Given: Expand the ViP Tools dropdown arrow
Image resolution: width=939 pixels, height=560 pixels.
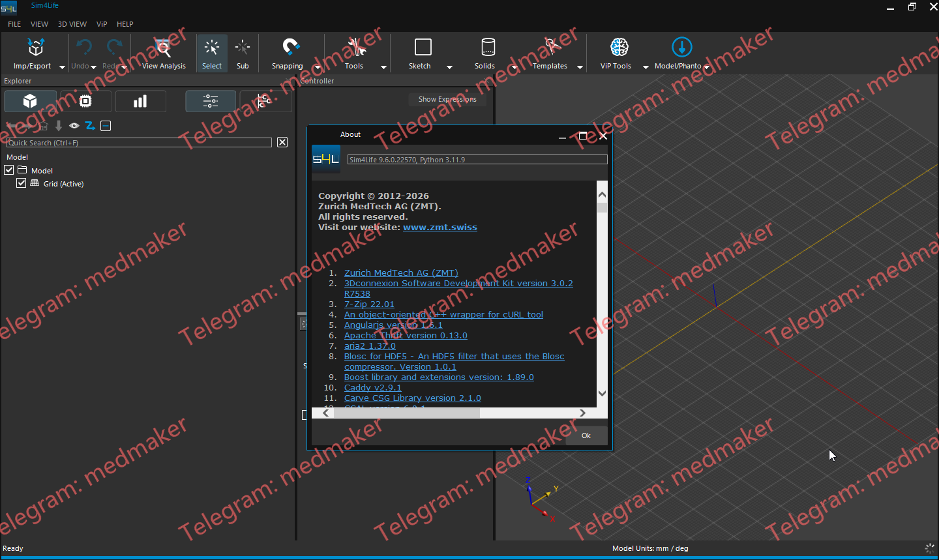Looking at the screenshot, I should point(646,67).
